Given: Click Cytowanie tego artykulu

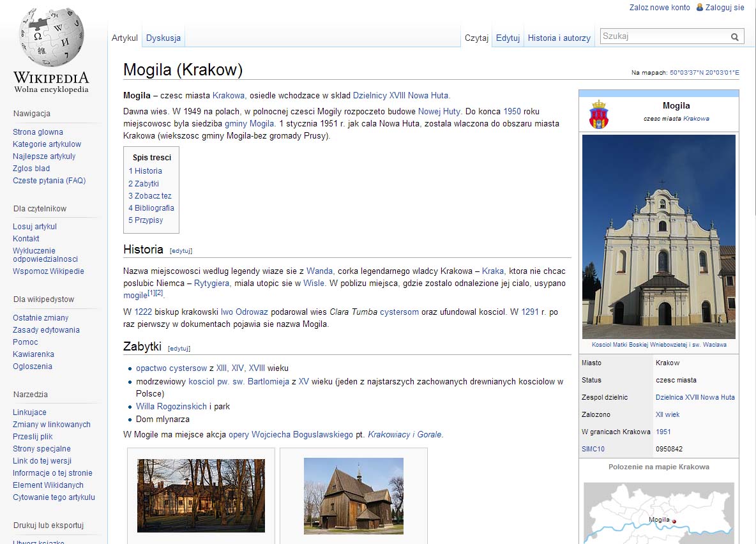Looking at the screenshot, I should (x=54, y=497).
